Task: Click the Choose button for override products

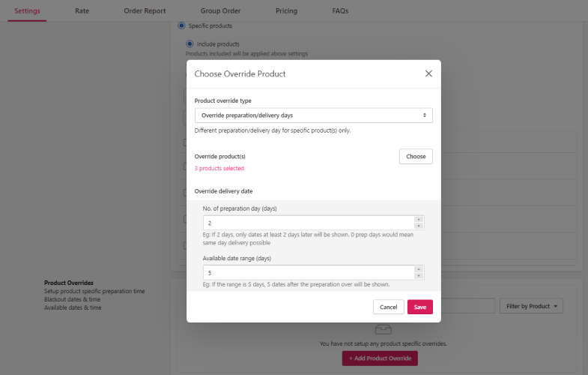Action: coord(416,157)
